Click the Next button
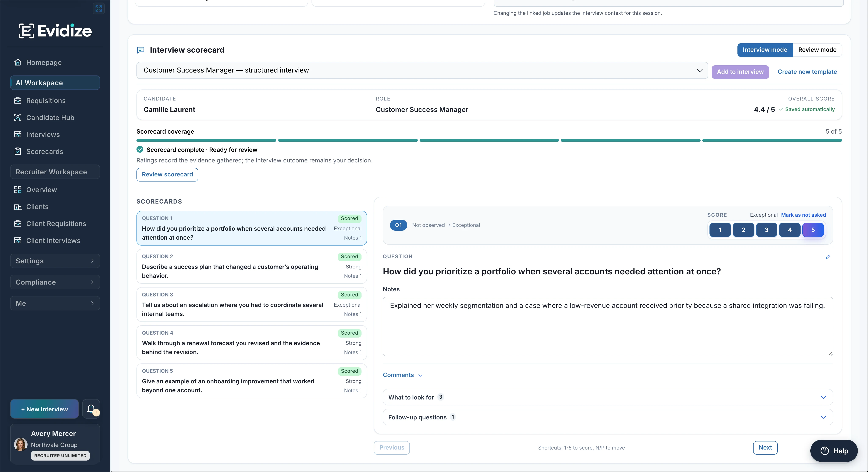Image resolution: width=868 pixels, height=472 pixels. (765, 448)
